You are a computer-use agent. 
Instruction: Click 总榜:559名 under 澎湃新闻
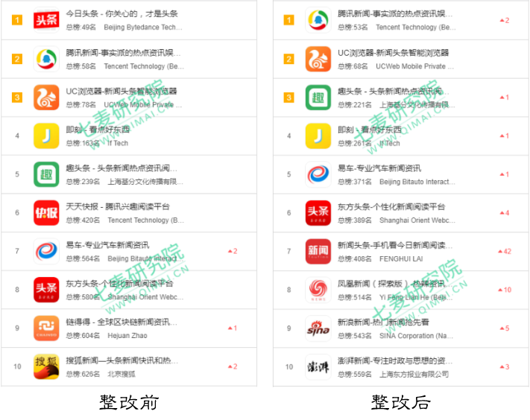coord(355,374)
